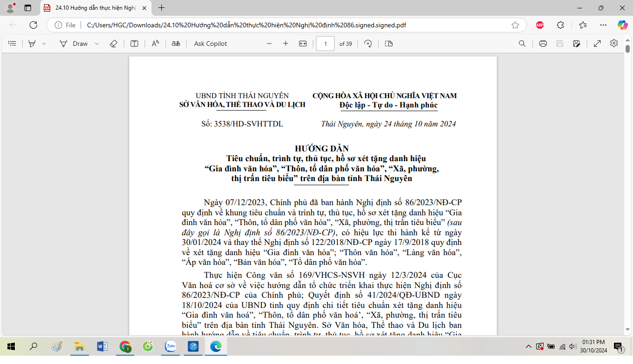Rotate the PDF page
This screenshot has height=364, width=633.
pyautogui.click(x=368, y=44)
